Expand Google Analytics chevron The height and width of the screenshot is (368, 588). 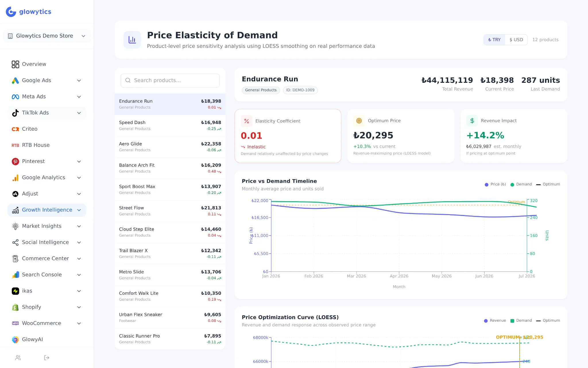click(79, 178)
